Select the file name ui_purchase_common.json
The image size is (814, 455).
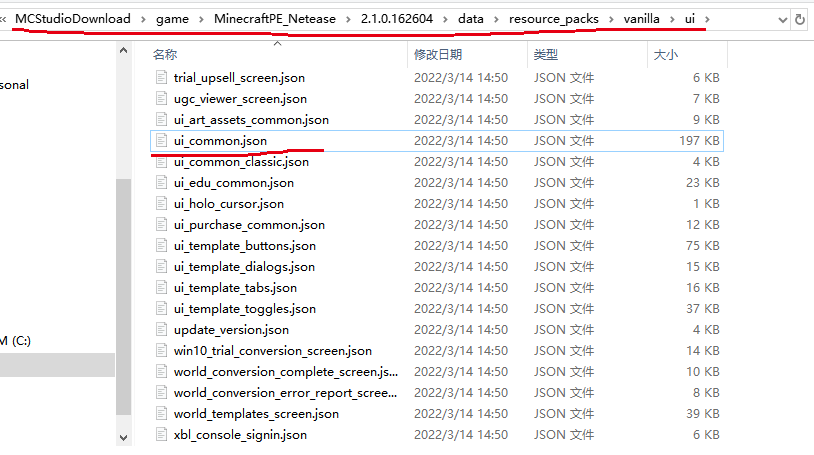[249, 225]
